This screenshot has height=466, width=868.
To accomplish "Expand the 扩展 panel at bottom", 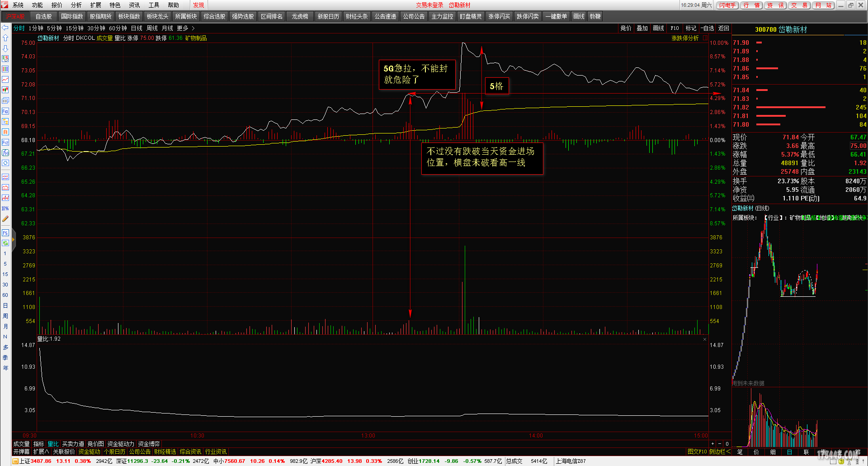I will (x=41, y=452).
